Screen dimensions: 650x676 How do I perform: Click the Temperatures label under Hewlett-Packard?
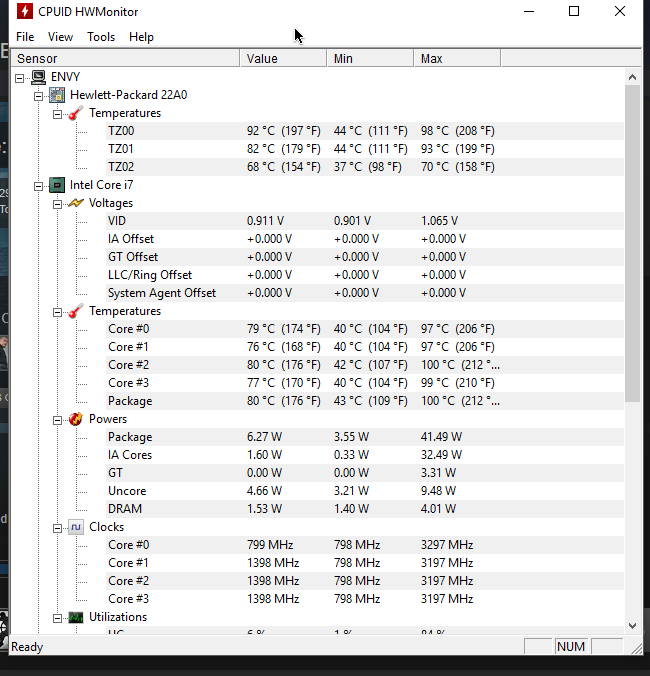pos(125,113)
